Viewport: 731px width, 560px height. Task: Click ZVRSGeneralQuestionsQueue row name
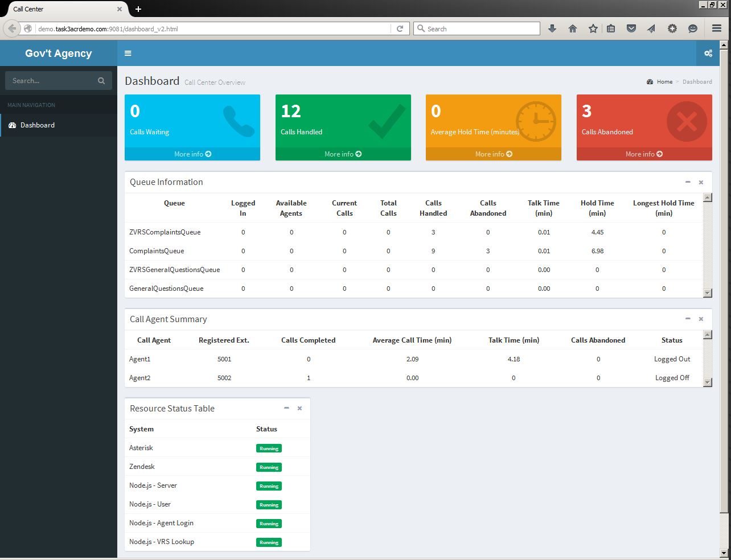[x=174, y=270]
